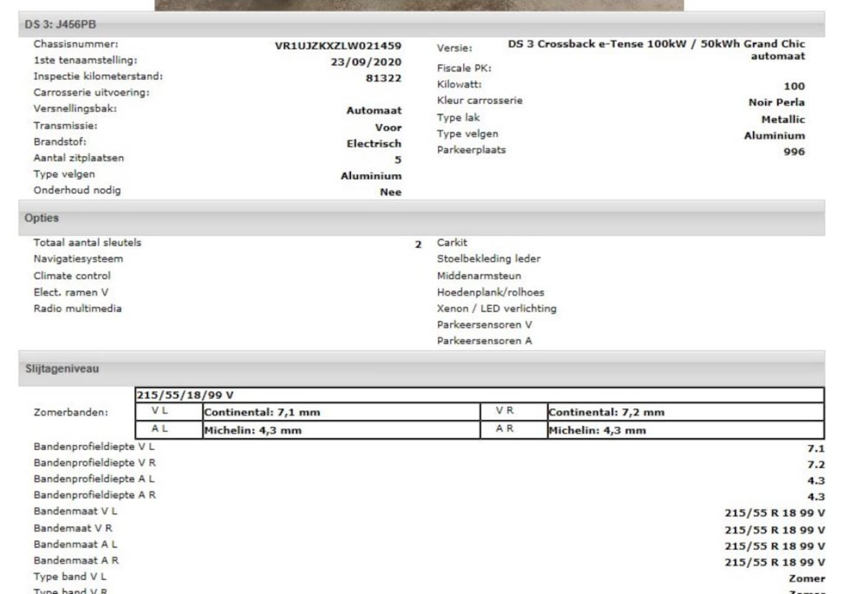Viewport: 868px width, 594px height.
Task: Click the Aantal zitplaatsen label
Action: (x=79, y=158)
